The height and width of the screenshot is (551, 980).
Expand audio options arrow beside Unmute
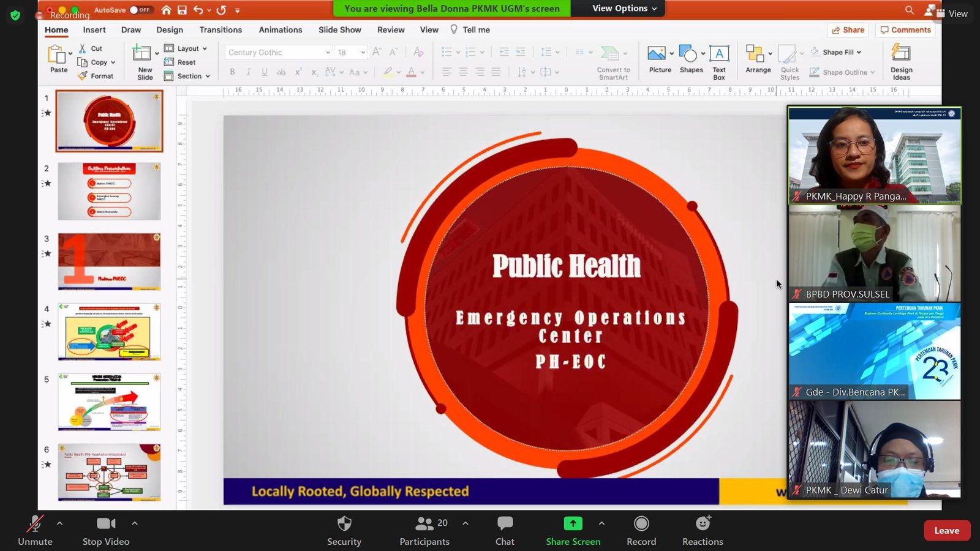pos(59,523)
